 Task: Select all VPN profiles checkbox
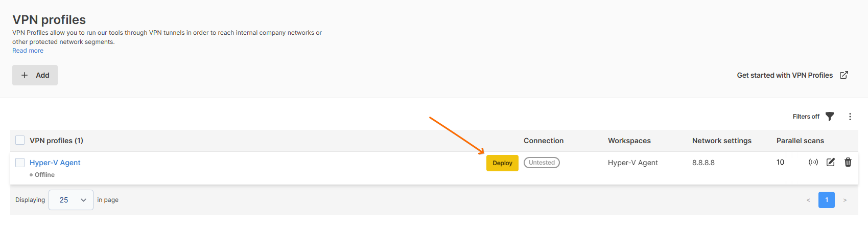20,140
